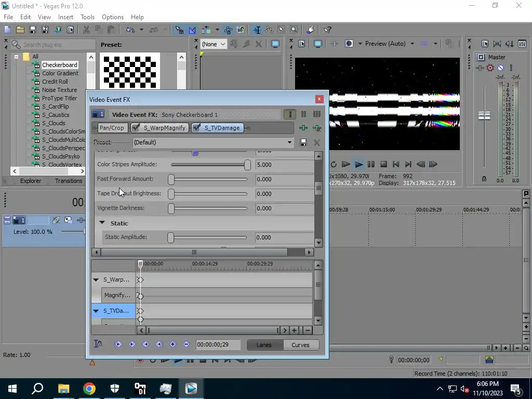532x399 pixels.
Task: Click the Fast Forward Amount slider
Action: point(209,179)
